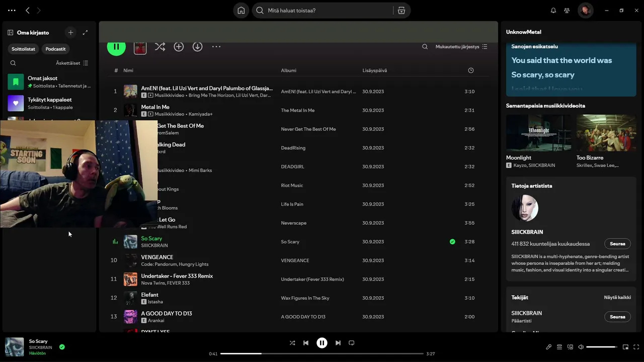Toggle shuffle in the player bar
The height and width of the screenshot is (362, 644).
point(292,343)
